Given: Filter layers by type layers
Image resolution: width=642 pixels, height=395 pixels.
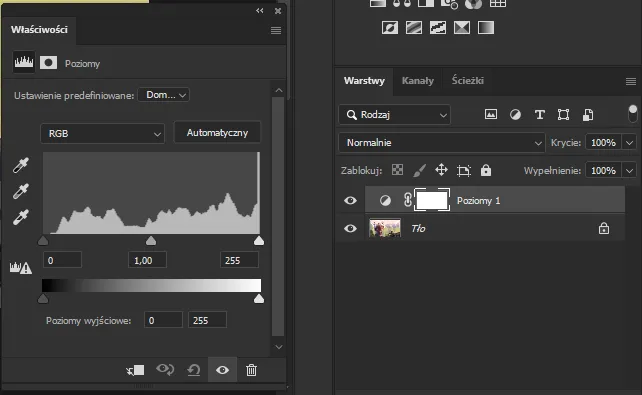Looking at the screenshot, I should (540, 115).
